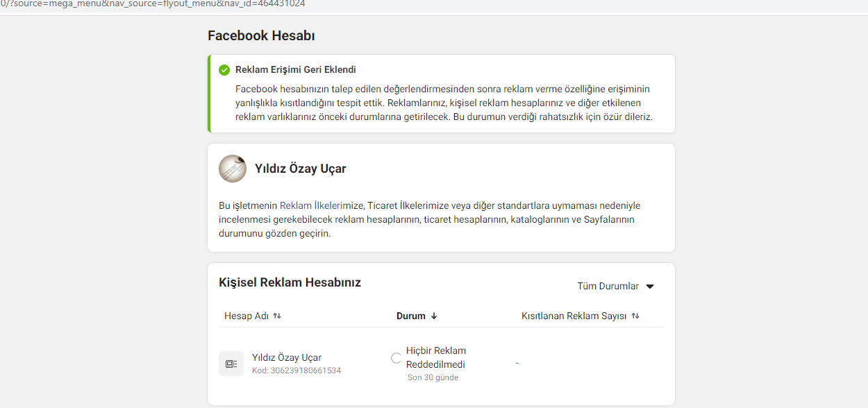The height and width of the screenshot is (408, 868).
Task: Click the Yıldız Özay Uçar name heading
Action: point(300,169)
